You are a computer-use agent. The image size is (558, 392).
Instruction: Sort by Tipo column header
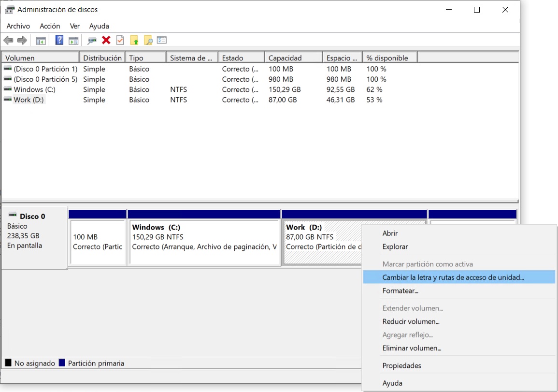click(x=145, y=58)
